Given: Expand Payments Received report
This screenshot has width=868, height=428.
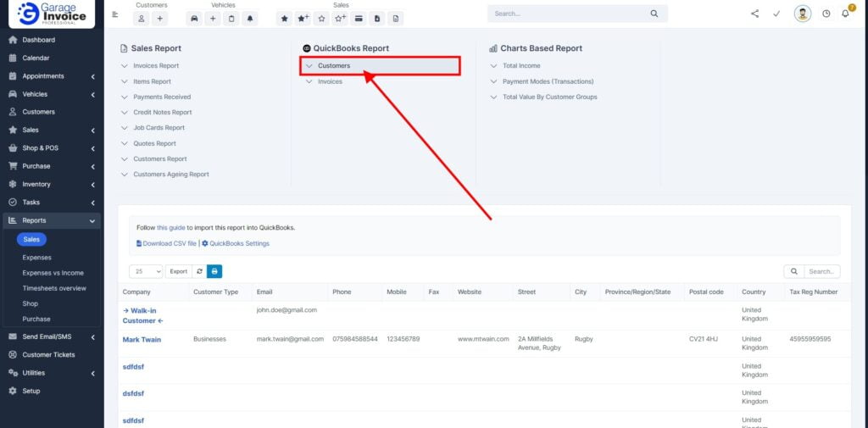Looking at the screenshot, I should coord(162,97).
